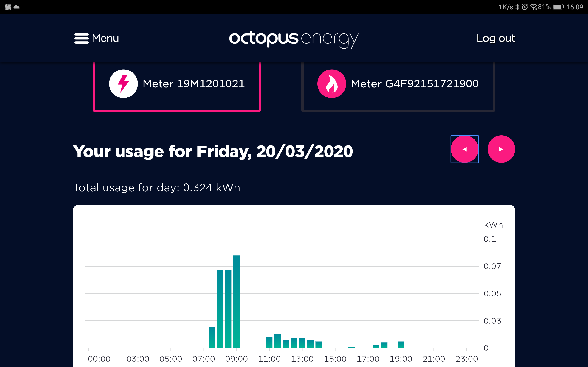Tap the Wi-Fi icon in status bar
This screenshot has width=588, height=367.
coord(534,7)
